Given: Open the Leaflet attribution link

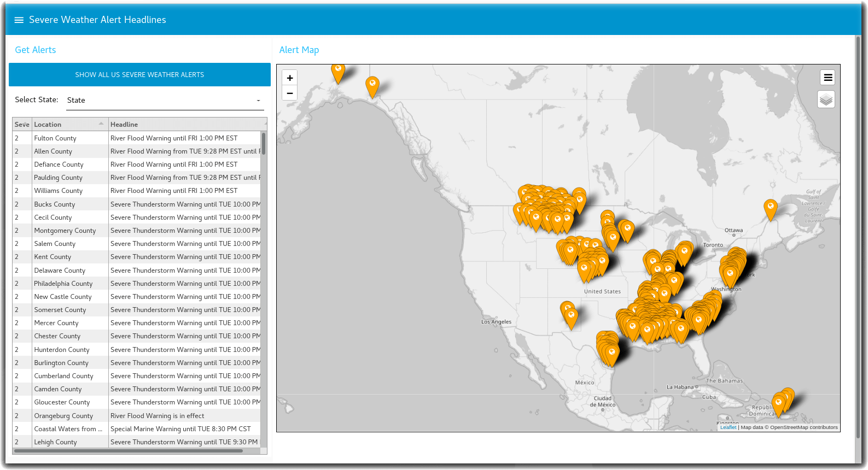Looking at the screenshot, I should [728, 427].
